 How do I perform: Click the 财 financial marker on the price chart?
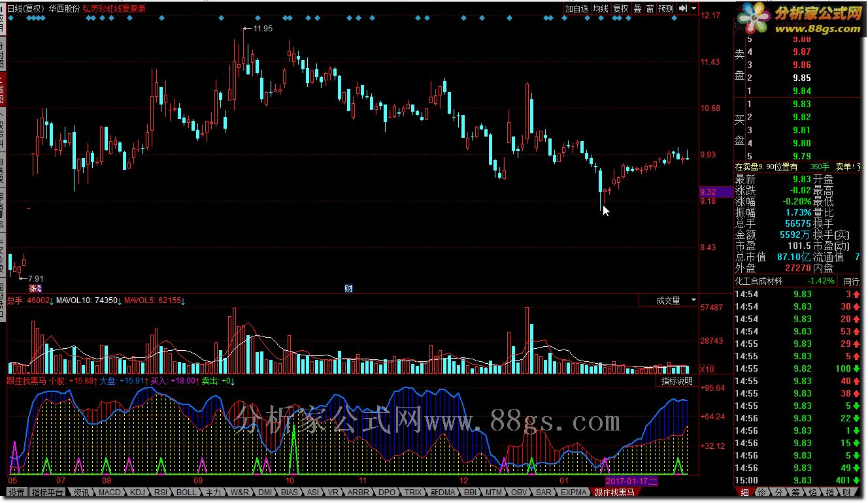click(x=348, y=288)
